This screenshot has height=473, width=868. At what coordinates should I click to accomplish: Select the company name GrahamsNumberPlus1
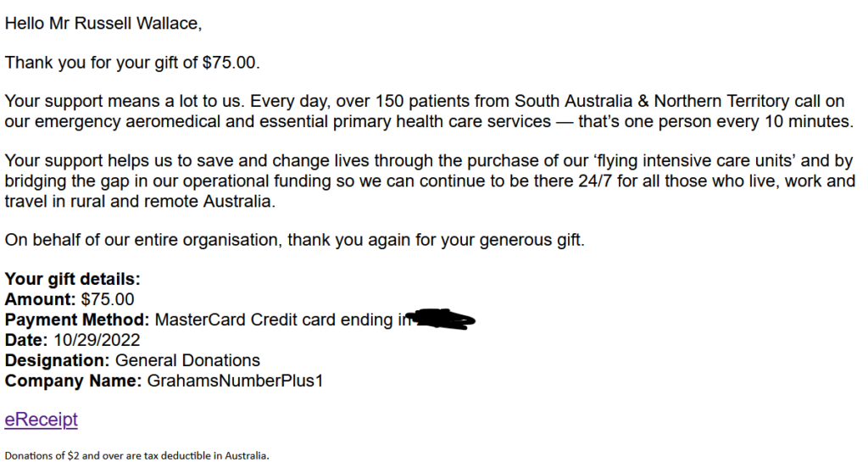point(235,381)
